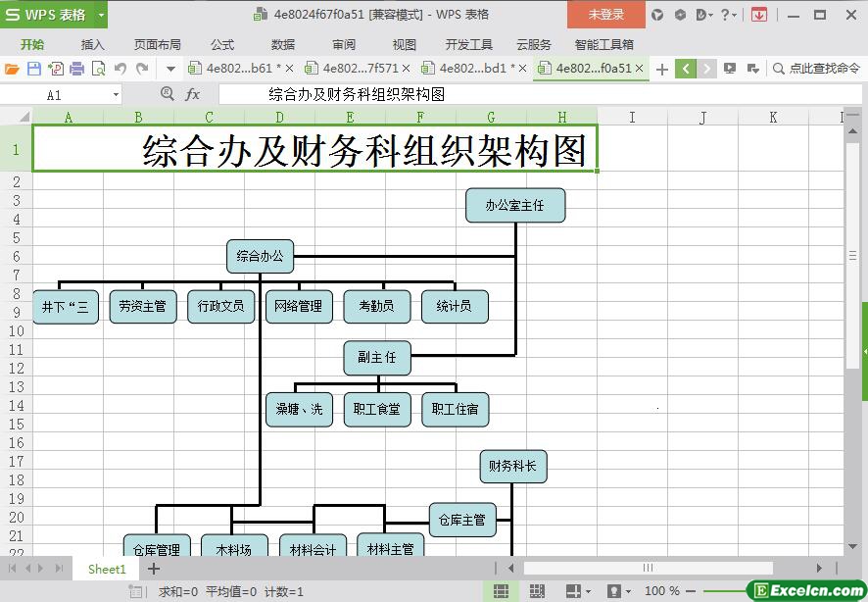Click the Print icon
This screenshot has height=602, width=868.
(x=77, y=69)
